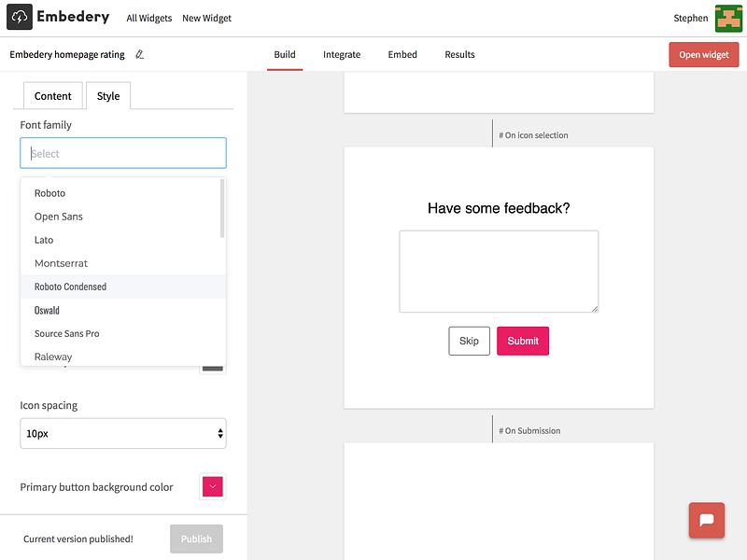Select the Style tab
This screenshot has height=560, width=747.
coord(108,96)
